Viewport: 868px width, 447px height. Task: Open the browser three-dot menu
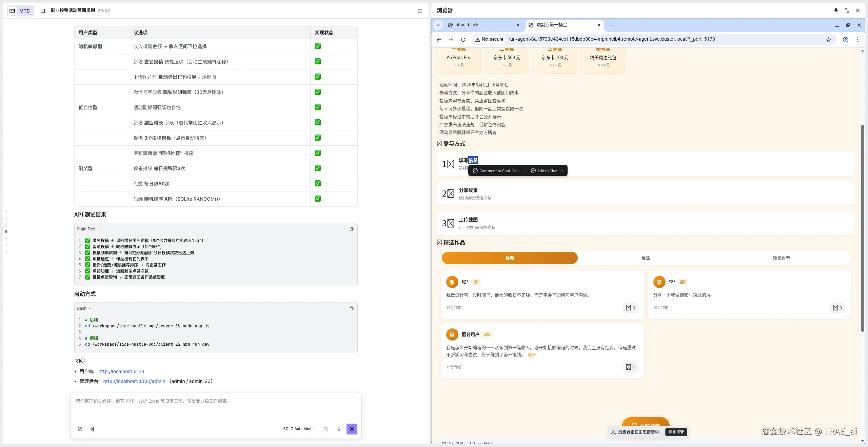pos(858,40)
